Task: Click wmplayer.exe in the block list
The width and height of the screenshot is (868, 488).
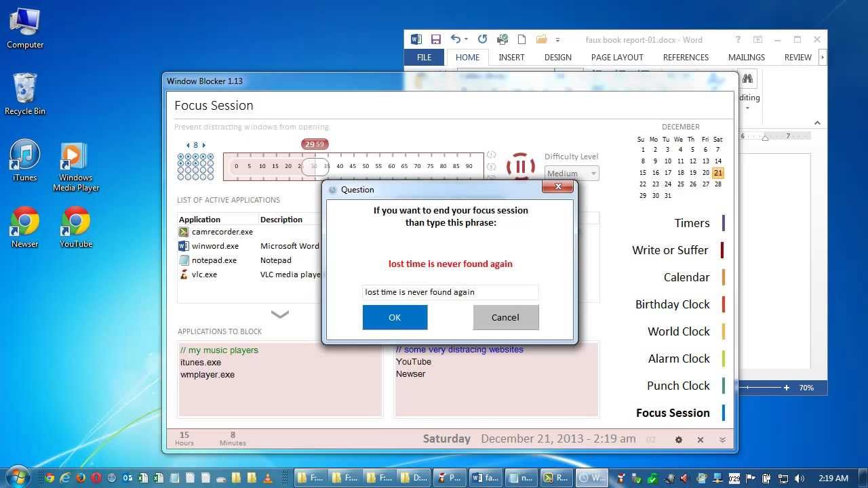Action: pos(208,375)
